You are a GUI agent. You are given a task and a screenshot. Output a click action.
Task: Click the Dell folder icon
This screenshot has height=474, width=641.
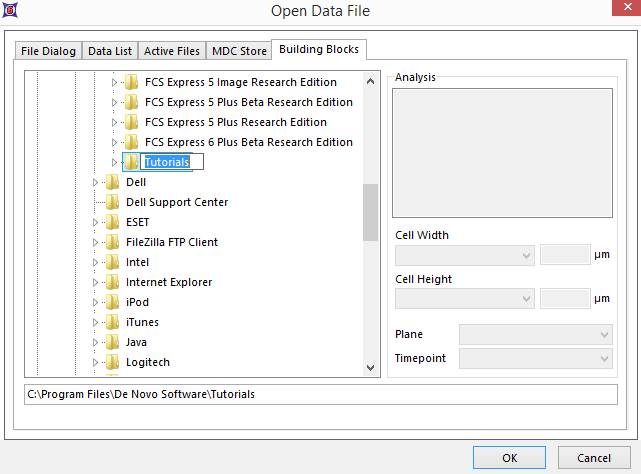[x=112, y=182]
